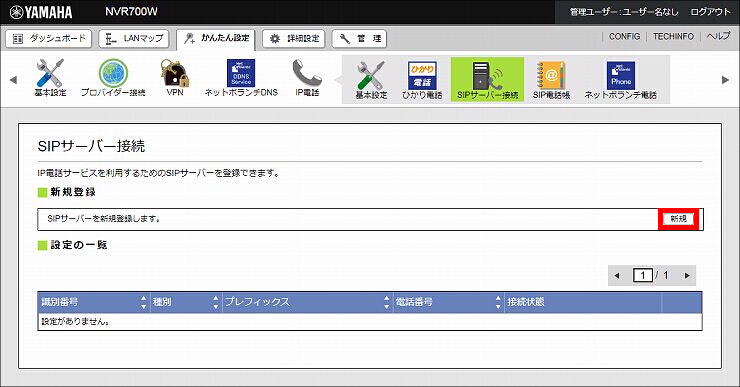Select the かんたん設定 tab
740x387 pixels.
[x=216, y=39]
